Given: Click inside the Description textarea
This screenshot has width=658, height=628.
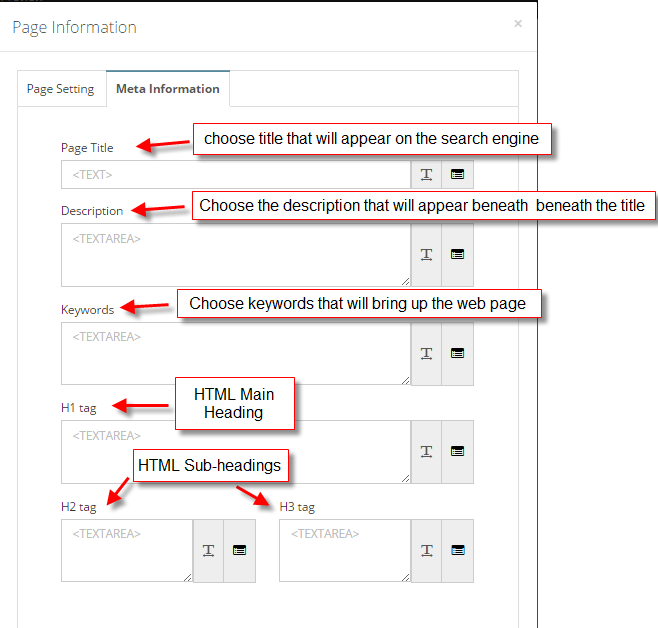Looking at the screenshot, I should click(236, 255).
